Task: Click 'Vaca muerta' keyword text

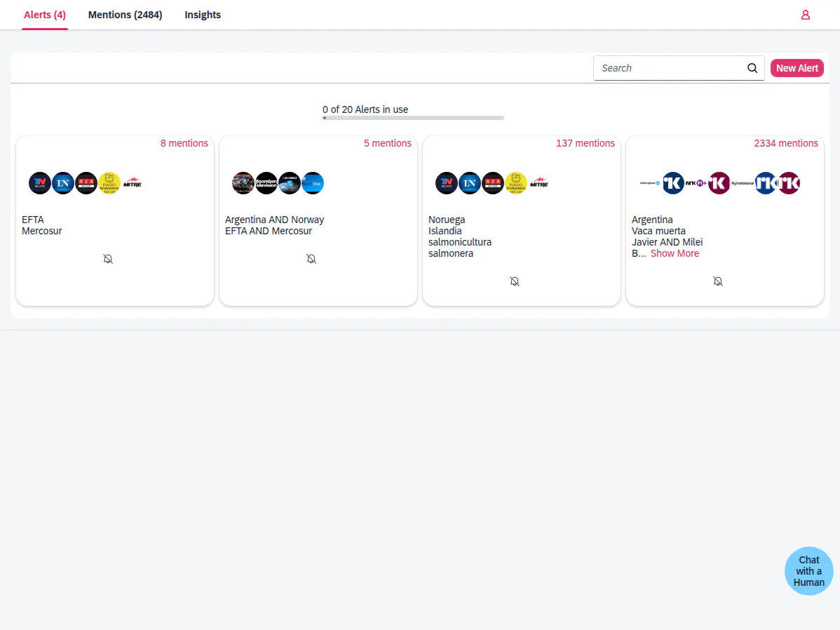Action: (658, 231)
